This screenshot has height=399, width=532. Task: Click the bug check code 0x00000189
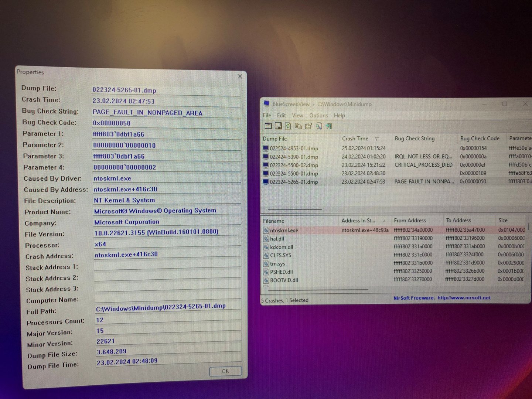pos(473,173)
